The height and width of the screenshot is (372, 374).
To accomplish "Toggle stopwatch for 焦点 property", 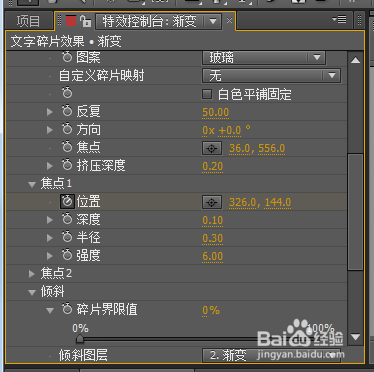I will 67,147.
